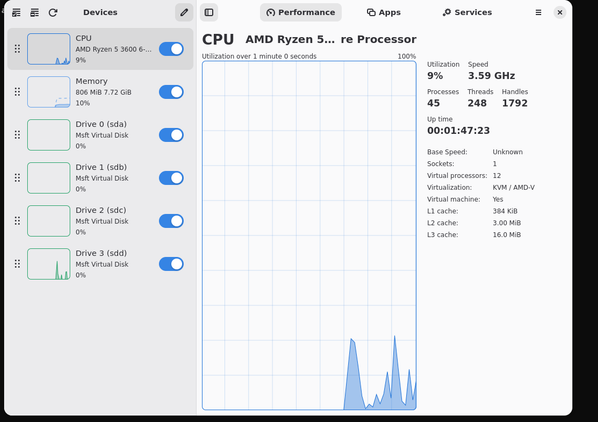Click the threads count '248'

pyautogui.click(x=477, y=103)
